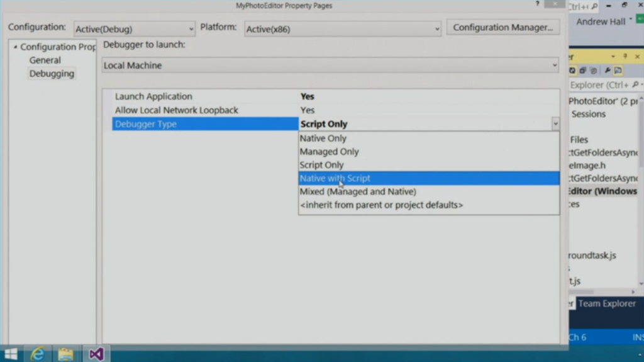Open the Solution Explorer window position dropdown arrow
Viewport: 644px width, 362px height.
pyautogui.click(x=613, y=57)
